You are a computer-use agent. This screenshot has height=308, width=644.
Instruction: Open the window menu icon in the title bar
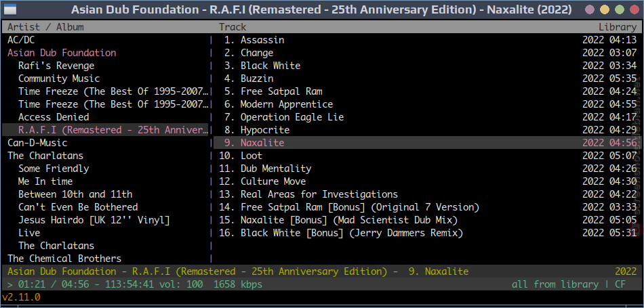[10, 9]
